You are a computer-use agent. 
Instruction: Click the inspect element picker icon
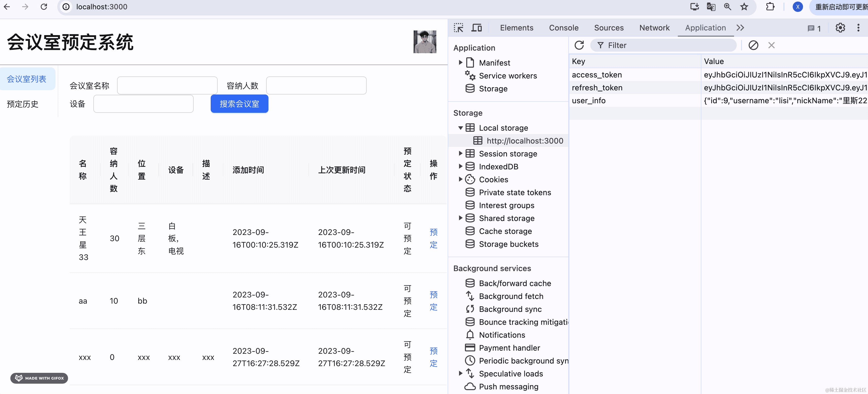point(458,28)
